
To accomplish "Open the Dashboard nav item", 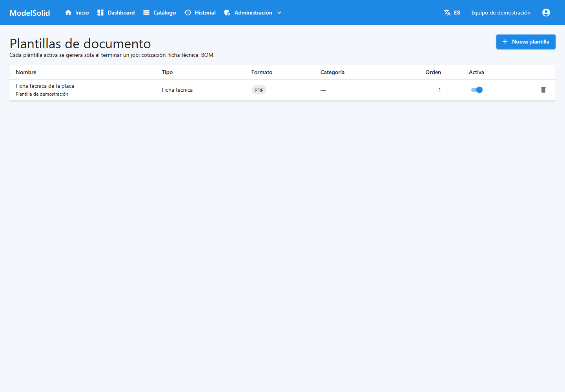I will (116, 13).
